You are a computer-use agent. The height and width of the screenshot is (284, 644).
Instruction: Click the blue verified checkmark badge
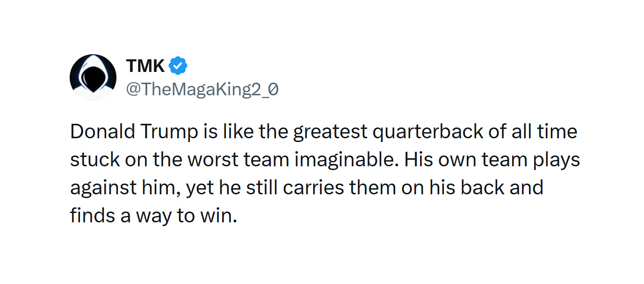pyautogui.click(x=178, y=66)
